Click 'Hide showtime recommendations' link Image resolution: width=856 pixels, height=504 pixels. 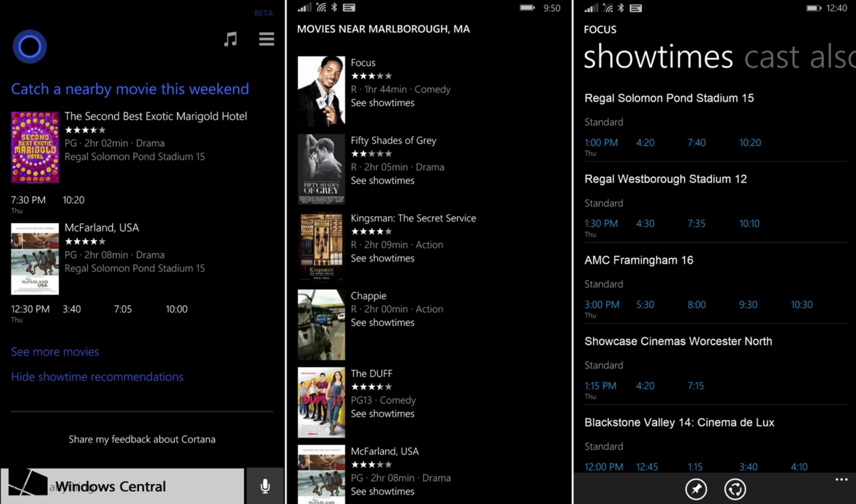tap(97, 377)
